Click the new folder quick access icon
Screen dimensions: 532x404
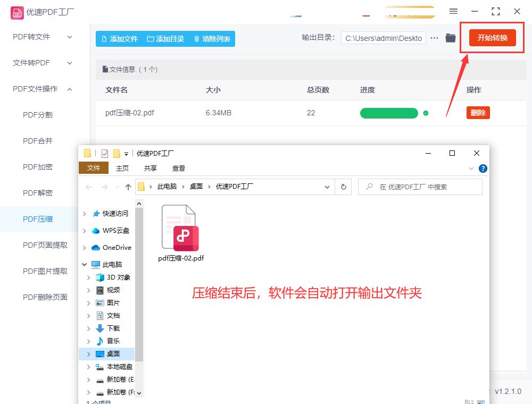117,154
